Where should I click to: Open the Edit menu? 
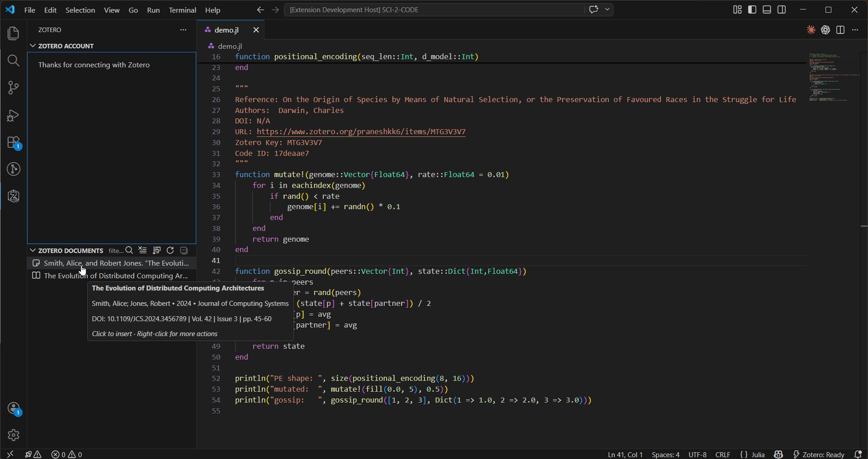pyautogui.click(x=50, y=10)
